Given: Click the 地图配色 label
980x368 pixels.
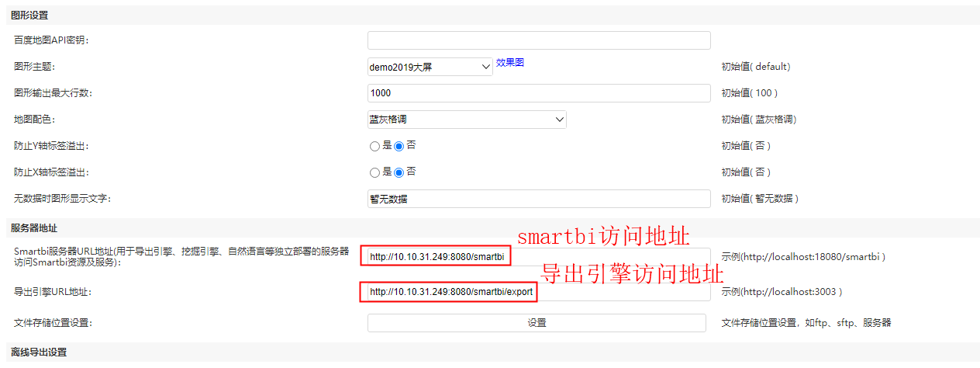Looking at the screenshot, I should (35, 120).
